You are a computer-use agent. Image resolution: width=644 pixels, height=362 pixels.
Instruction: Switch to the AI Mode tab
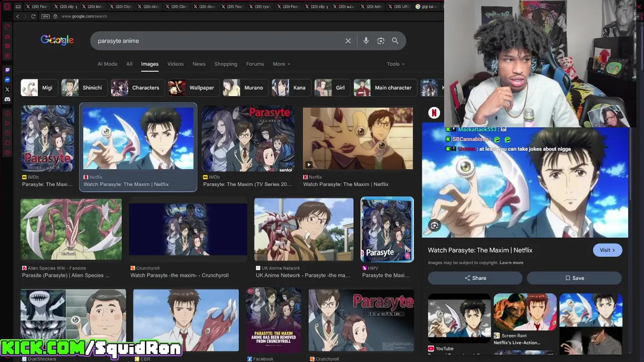(x=107, y=64)
